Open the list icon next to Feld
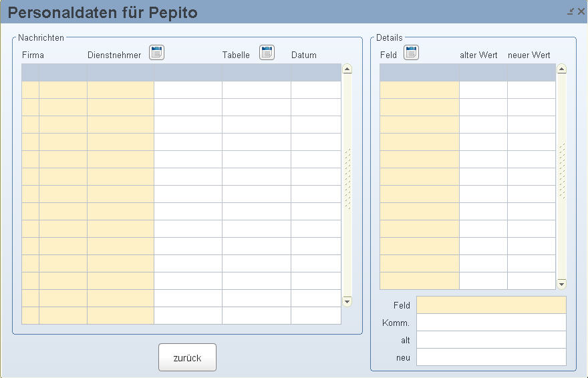This screenshot has height=378, width=588. click(x=411, y=53)
